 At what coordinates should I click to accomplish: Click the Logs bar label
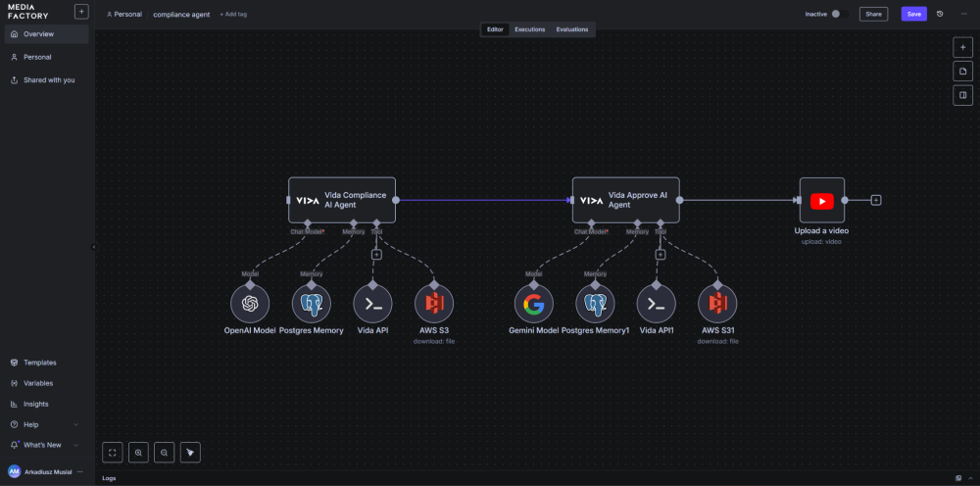point(109,478)
